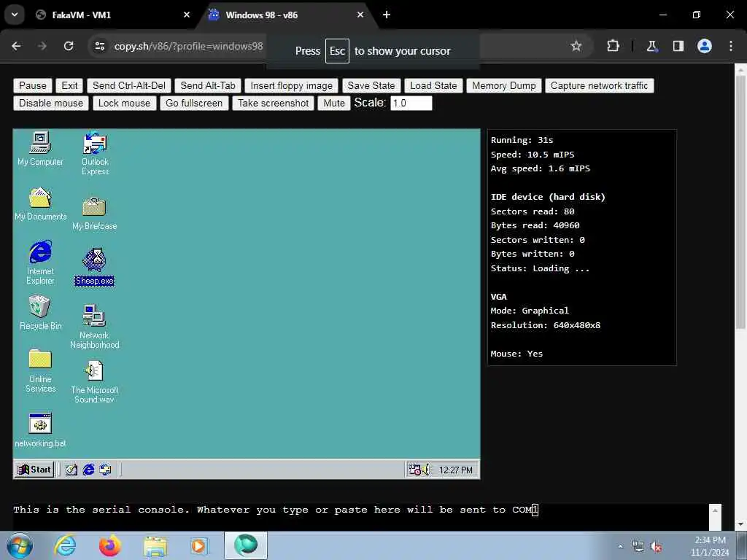
Task: Click Go fullscreen button
Action: [194, 104]
